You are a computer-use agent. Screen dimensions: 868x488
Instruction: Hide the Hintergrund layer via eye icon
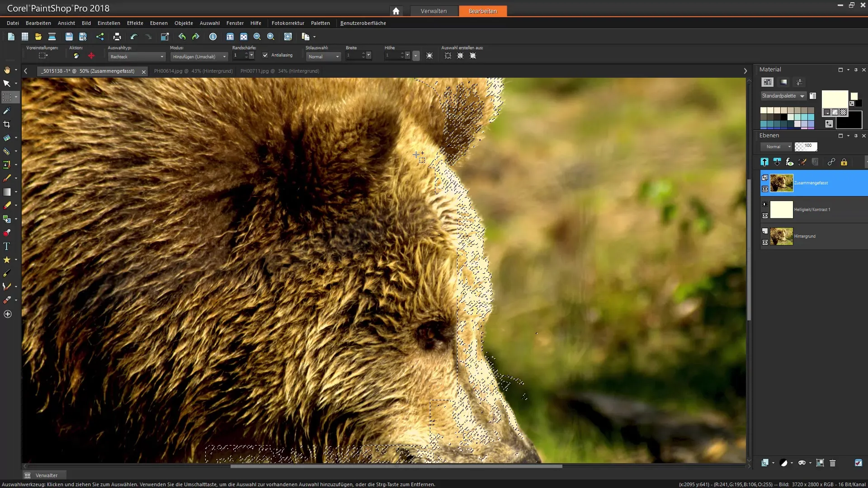(x=765, y=242)
